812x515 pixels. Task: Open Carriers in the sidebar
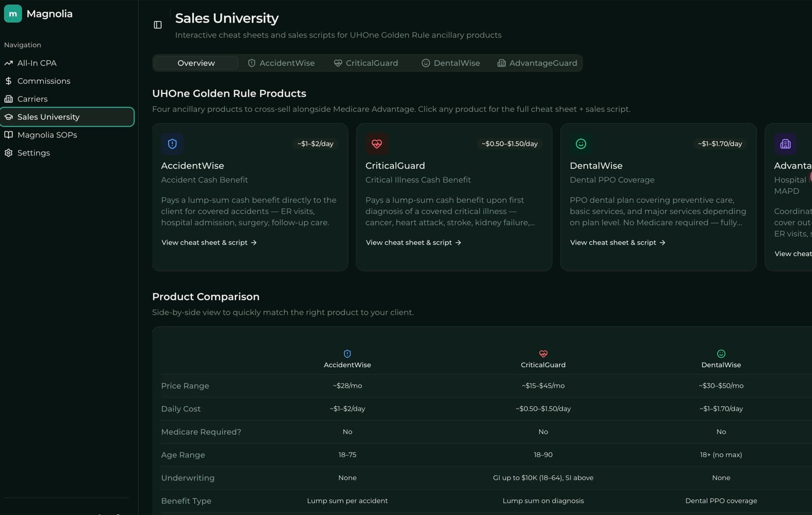tap(67, 99)
